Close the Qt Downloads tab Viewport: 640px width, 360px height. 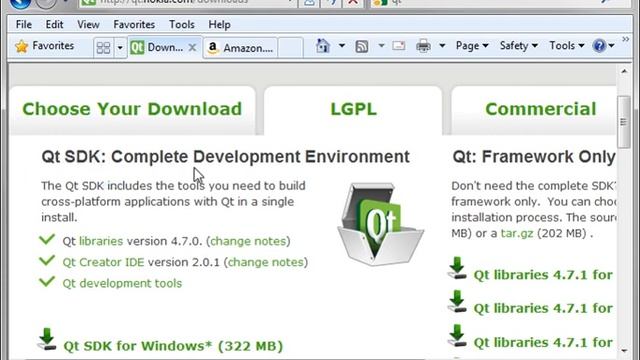coord(192,48)
